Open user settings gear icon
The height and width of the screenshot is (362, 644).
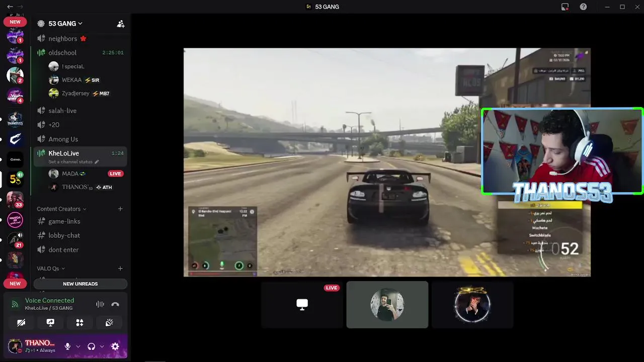(x=115, y=346)
